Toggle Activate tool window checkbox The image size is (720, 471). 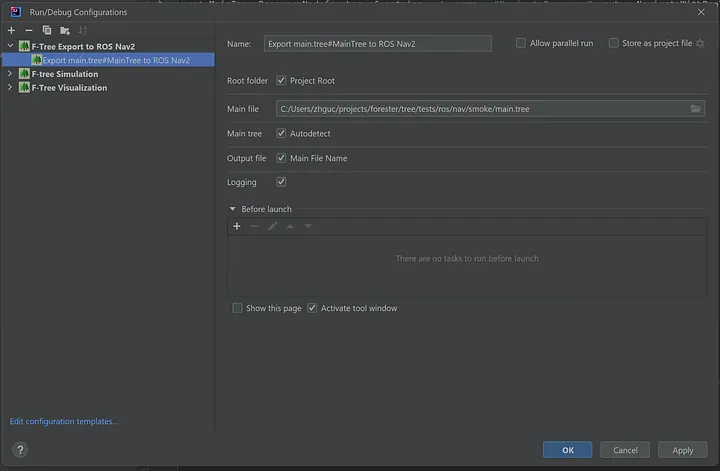coord(312,308)
